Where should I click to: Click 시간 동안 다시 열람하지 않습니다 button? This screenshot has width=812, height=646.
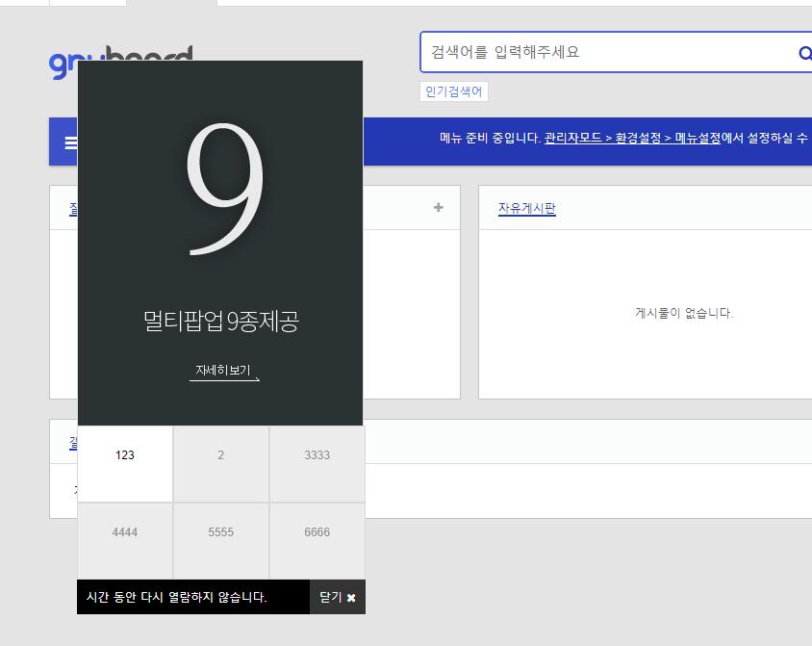[x=177, y=597]
